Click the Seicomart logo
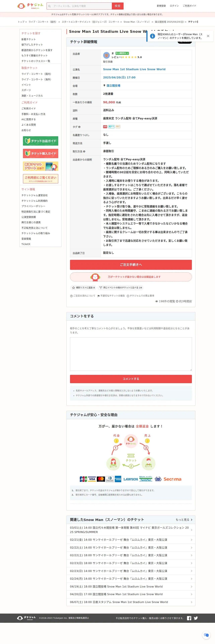The width and height of the screenshot is (215, 644). coord(172,479)
